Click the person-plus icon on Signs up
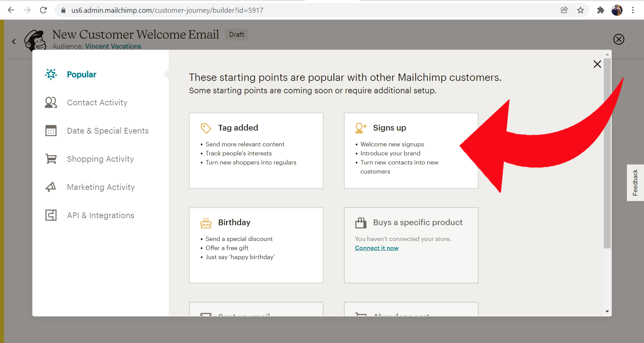The width and height of the screenshot is (644, 343). click(361, 128)
